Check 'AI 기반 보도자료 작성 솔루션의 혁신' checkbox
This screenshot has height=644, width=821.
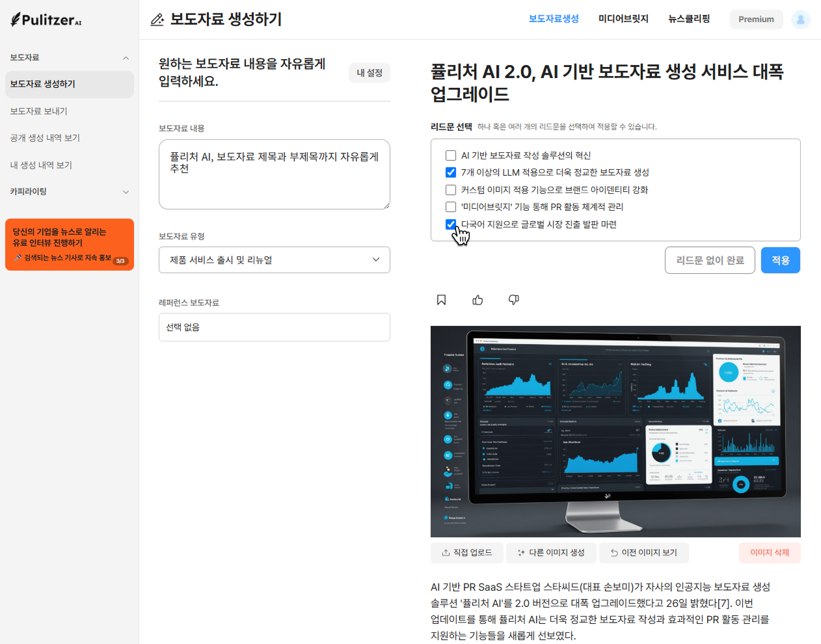pos(450,155)
